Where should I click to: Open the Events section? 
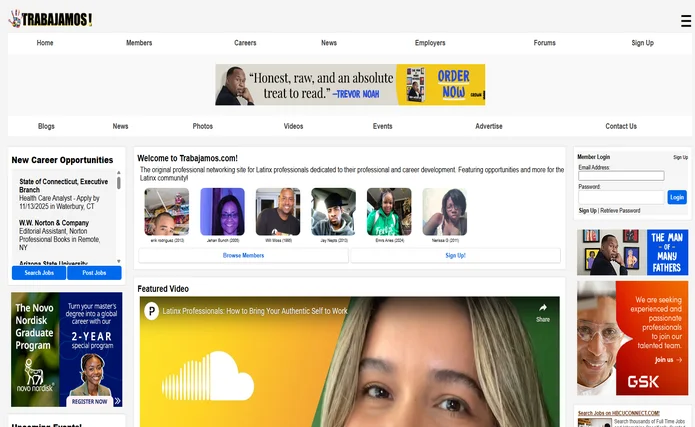click(383, 126)
